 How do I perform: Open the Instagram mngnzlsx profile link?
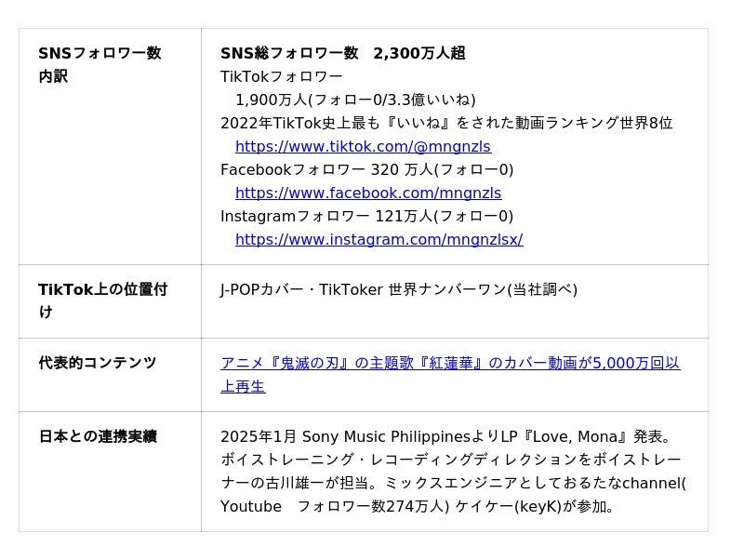(379, 239)
